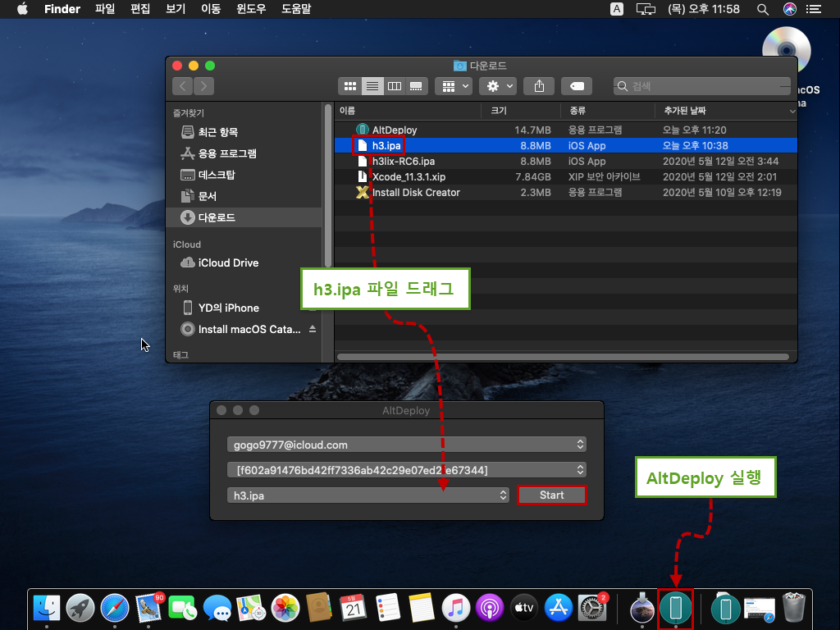Open the item grouping dropdown in Finder toolbar

coord(454,86)
